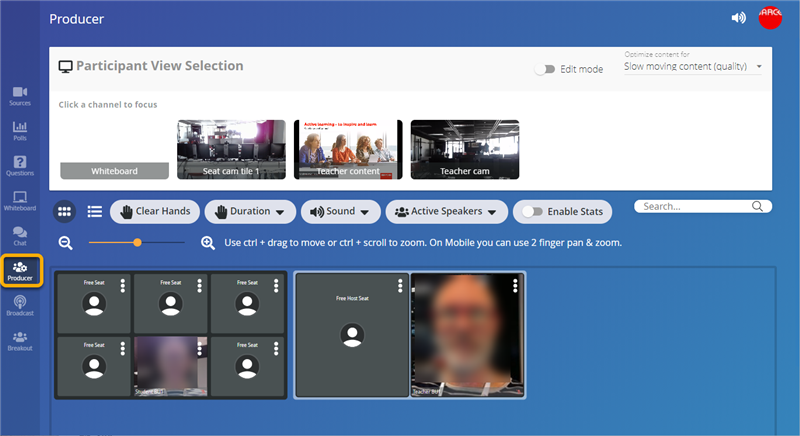Viewport: 800px width, 436px height.
Task: Open the Polls sidebar panel
Action: [20, 131]
